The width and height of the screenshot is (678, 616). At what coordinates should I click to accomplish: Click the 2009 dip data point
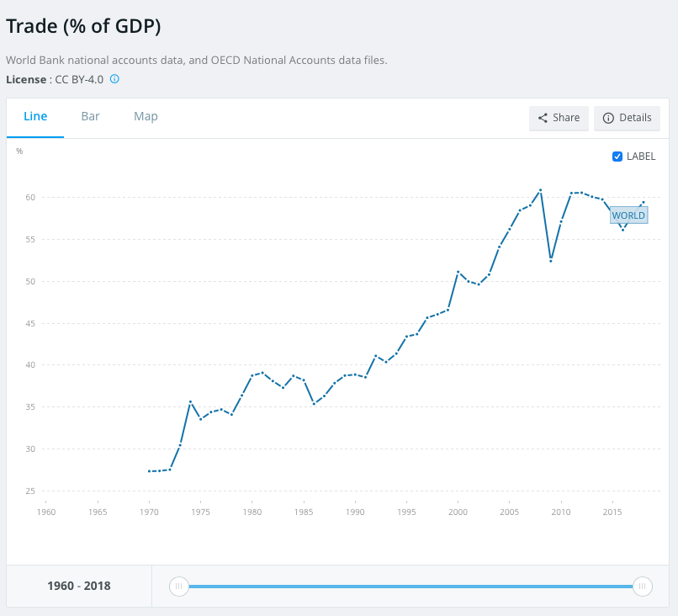point(550,260)
